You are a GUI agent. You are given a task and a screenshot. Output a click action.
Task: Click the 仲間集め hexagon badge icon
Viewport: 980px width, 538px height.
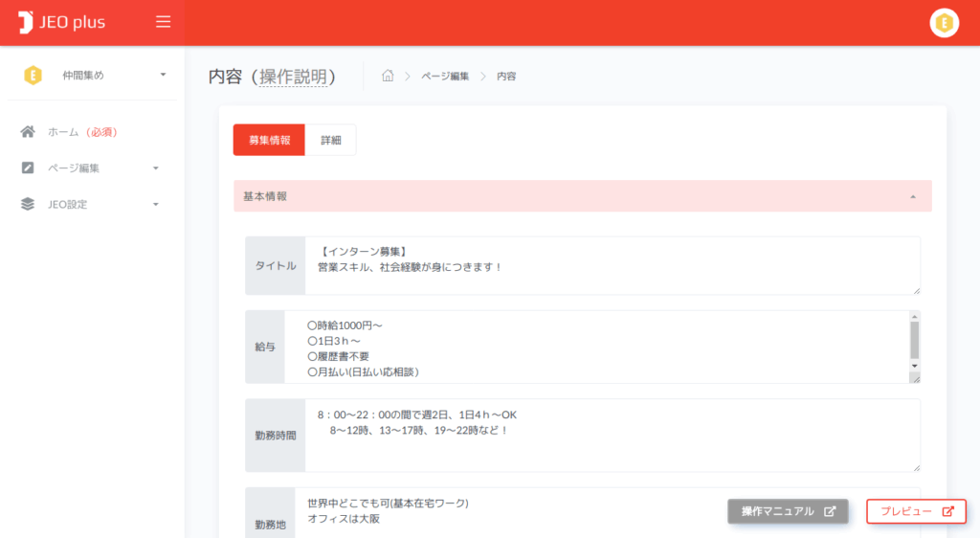(33, 75)
